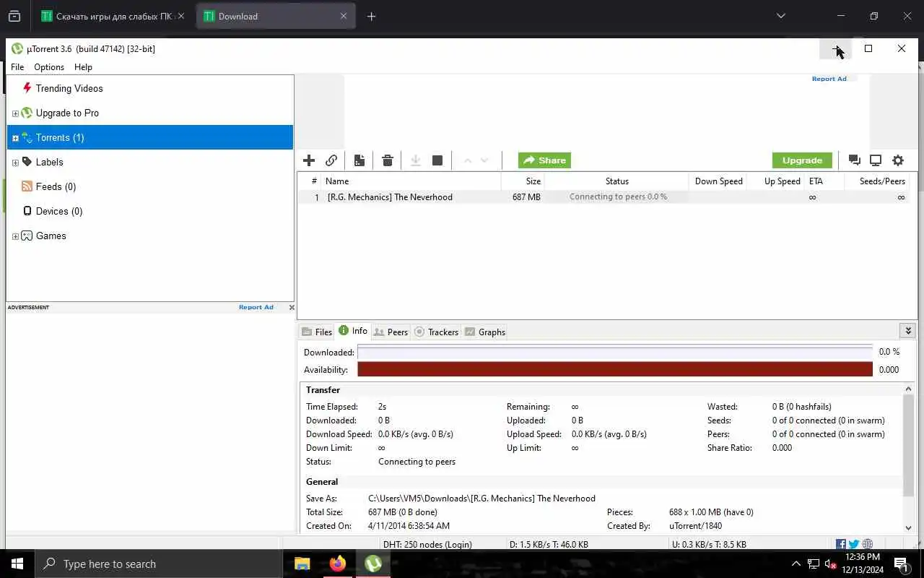The width and height of the screenshot is (924, 578).
Task: Switch to the Graphs tab
Action: click(x=485, y=332)
